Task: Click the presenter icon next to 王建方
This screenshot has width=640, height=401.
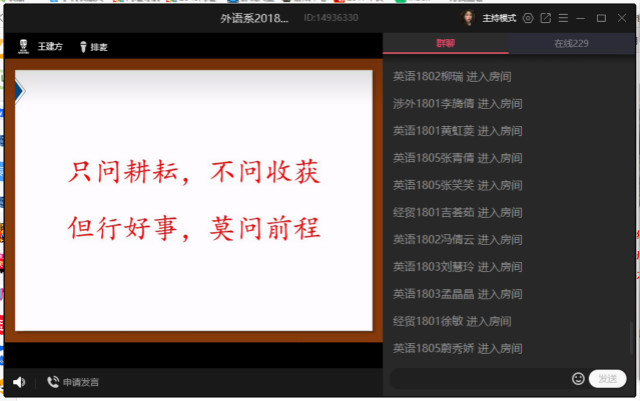Action: [24, 47]
